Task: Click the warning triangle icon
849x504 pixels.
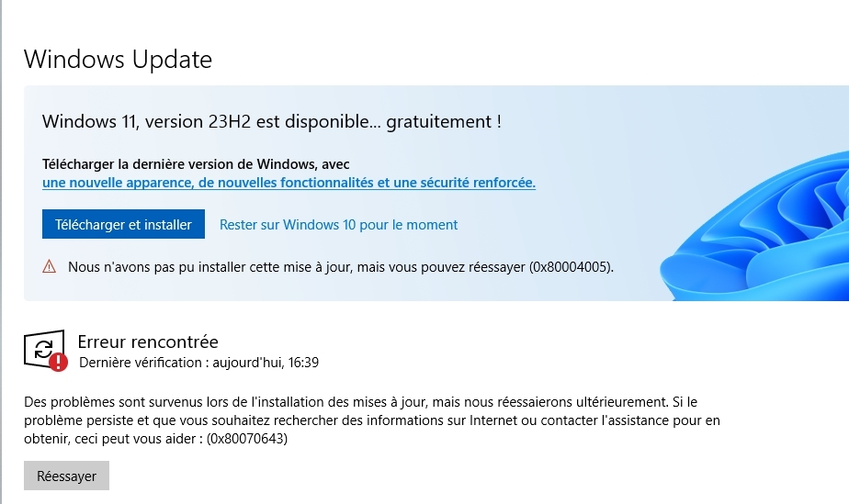Action: tap(50, 267)
